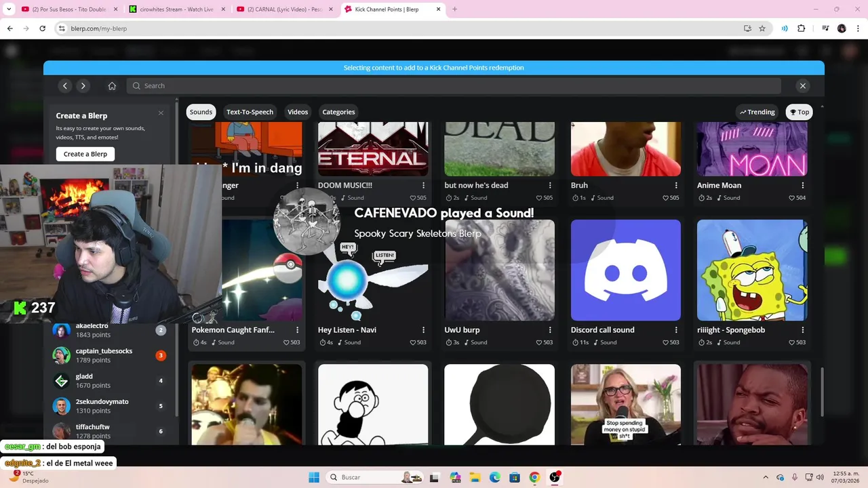868x488 pixels.
Task: Open options menu for DOOM MUSIC!!! sound
Action: coord(424,185)
